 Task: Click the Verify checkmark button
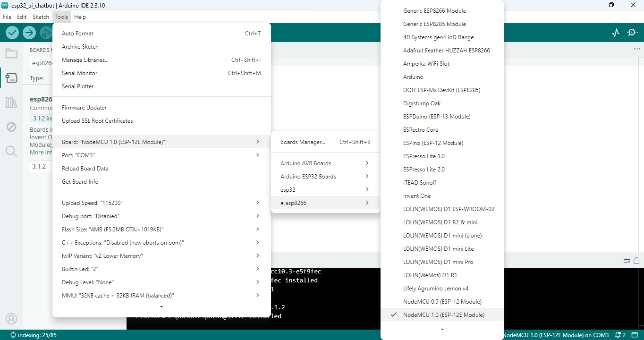tap(12, 33)
